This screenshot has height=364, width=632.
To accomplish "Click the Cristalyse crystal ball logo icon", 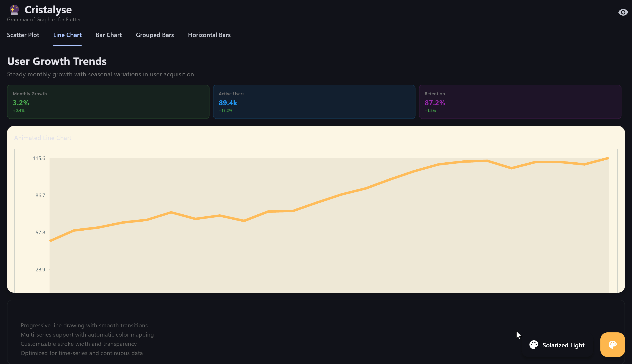I will (14, 10).
